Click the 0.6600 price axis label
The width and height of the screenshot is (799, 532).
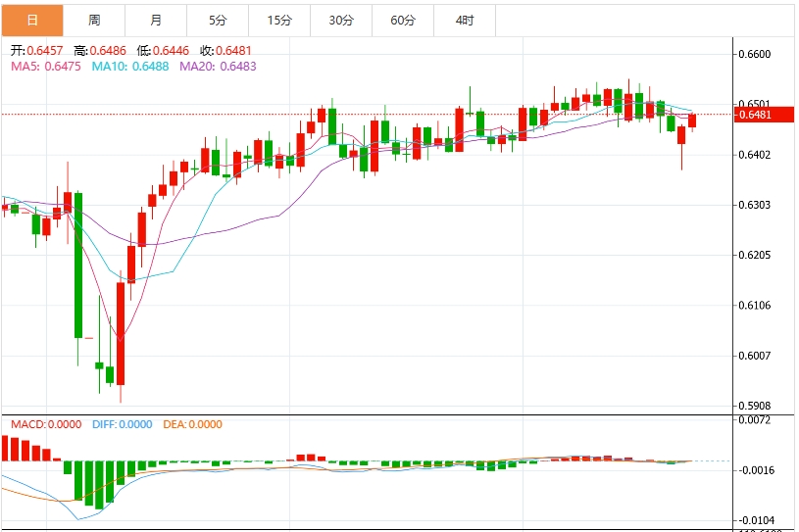tap(755, 55)
